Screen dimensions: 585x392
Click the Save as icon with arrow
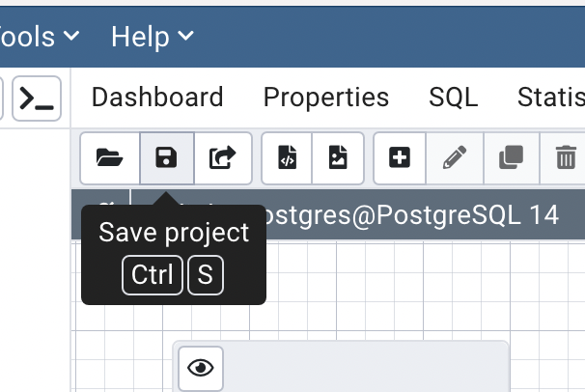click(223, 157)
